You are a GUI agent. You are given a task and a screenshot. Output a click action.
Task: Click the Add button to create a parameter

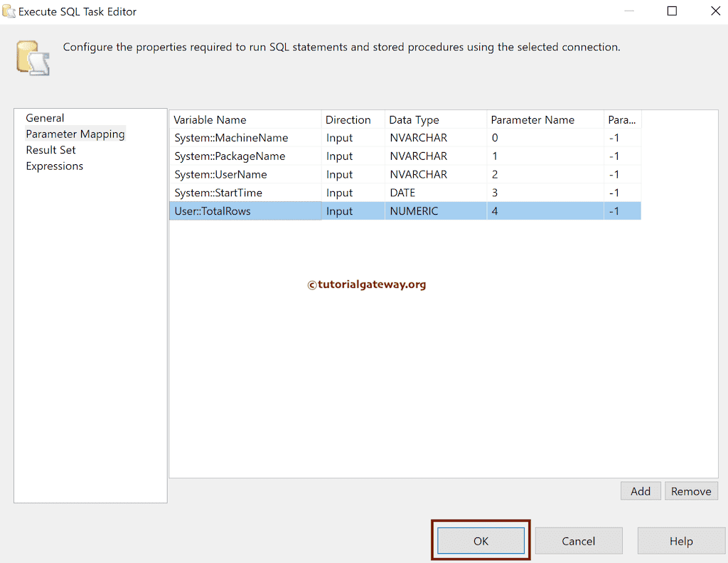(x=639, y=490)
